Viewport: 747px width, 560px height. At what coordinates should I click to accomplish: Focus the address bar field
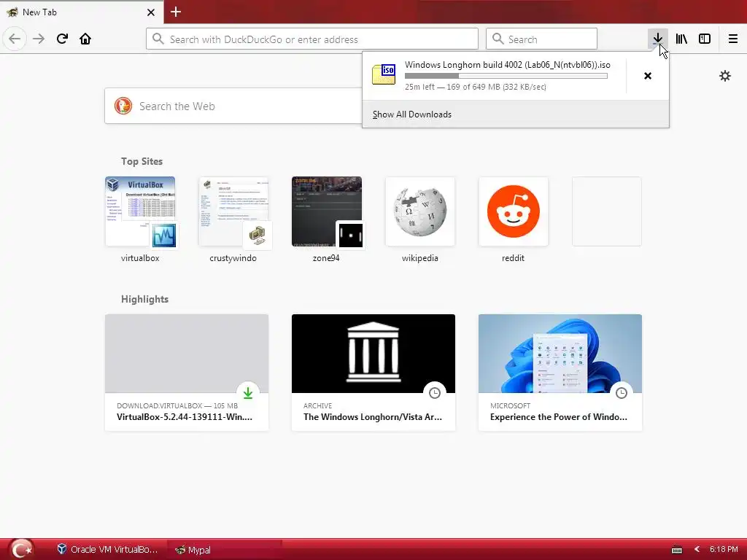click(x=312, y=39)
